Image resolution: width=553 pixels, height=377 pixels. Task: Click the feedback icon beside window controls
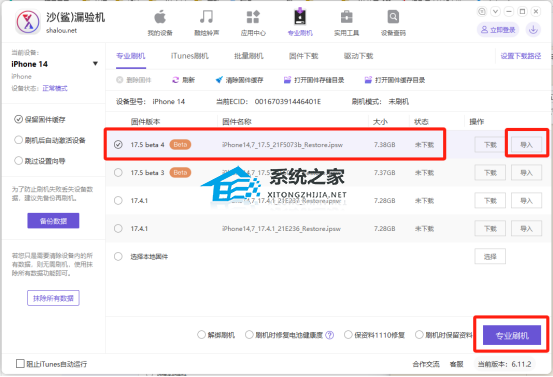tap(482, 12)
